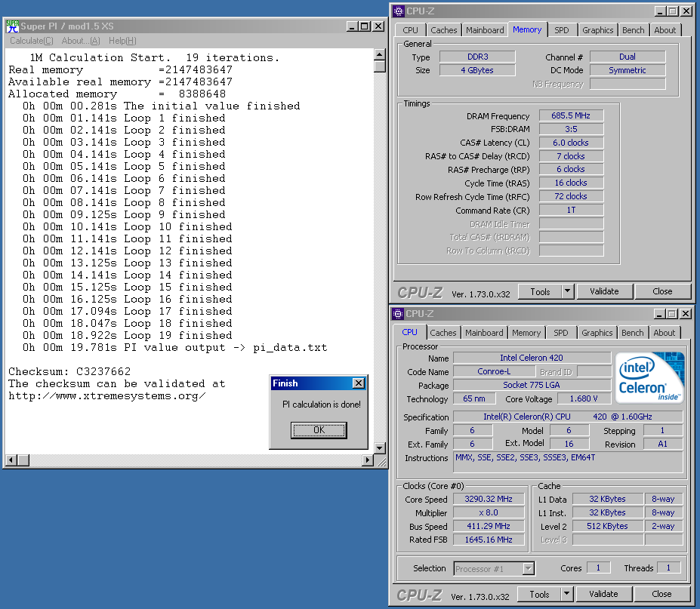Click the FSB:DRAM ratio value 3:5
Image resolution: width=700 pixels, height=609 pixels.
click(x=571, y=129)
